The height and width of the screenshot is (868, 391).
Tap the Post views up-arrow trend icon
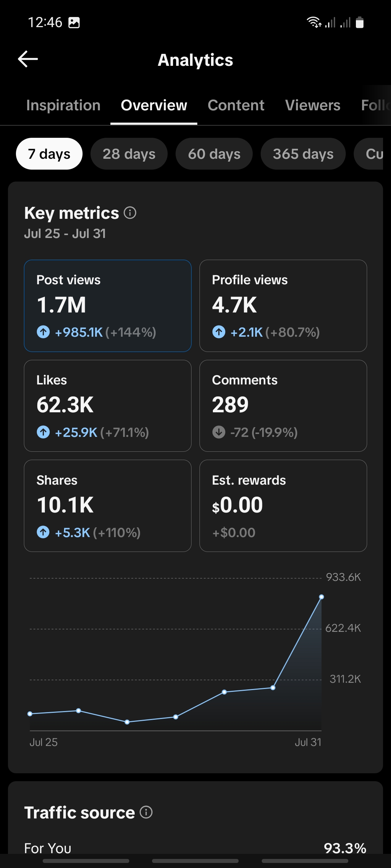[x=43, y=332]
